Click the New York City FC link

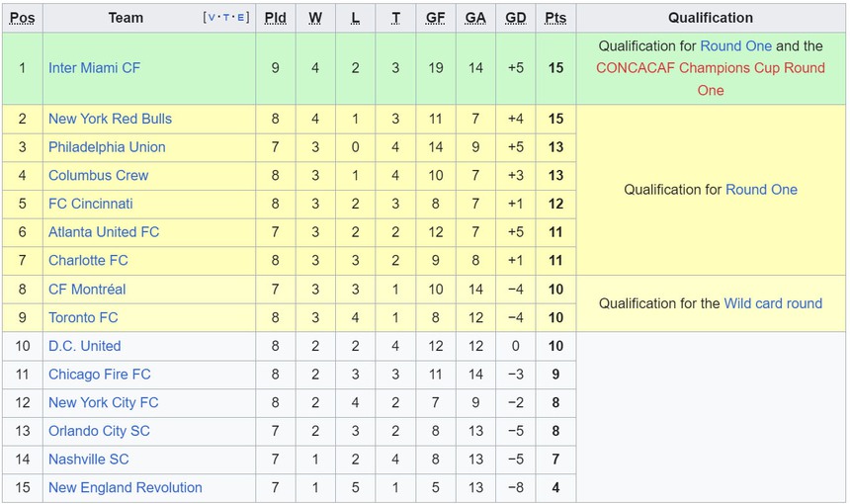103,402
